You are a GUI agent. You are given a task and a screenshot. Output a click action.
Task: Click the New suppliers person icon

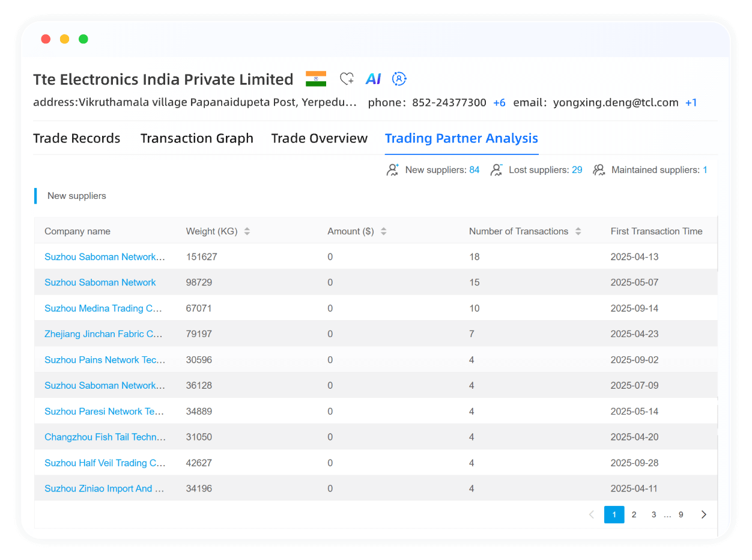tap(392, 169)
